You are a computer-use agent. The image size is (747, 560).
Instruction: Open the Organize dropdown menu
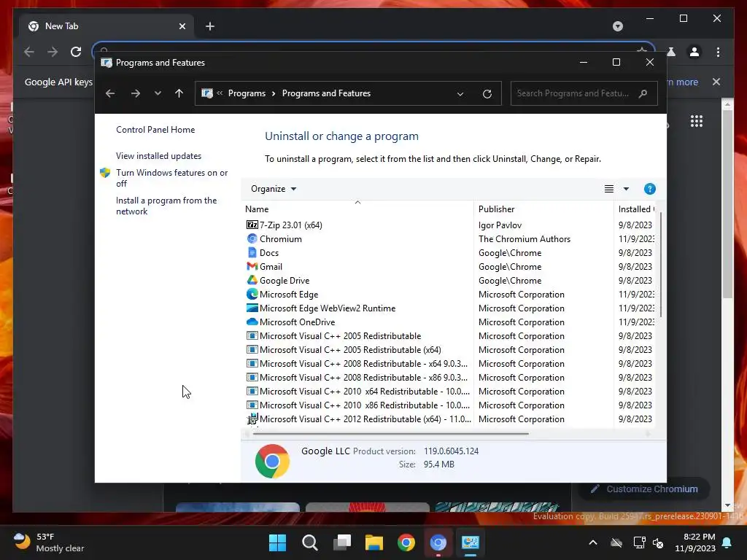click(274, 189)
